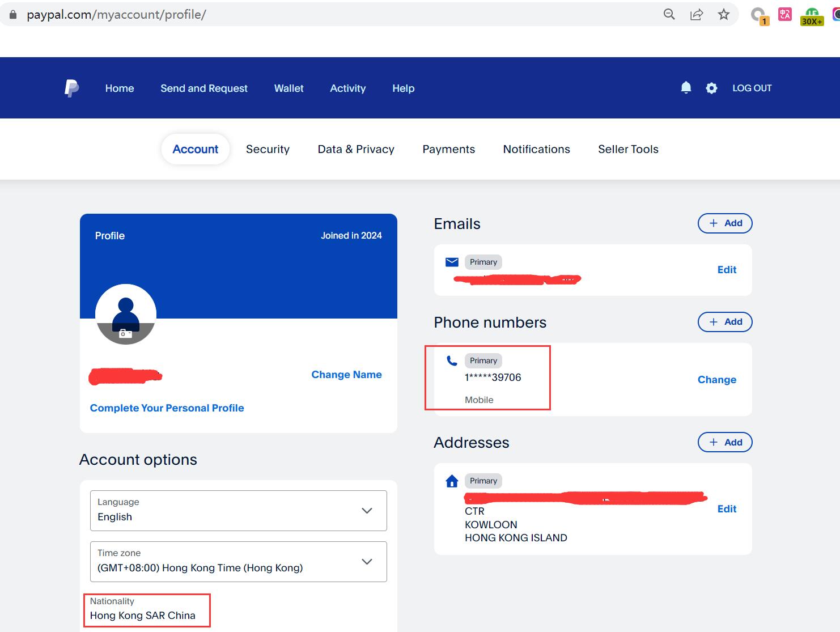This screenshot has height=632, width=840.
Task: Click the browser zoom magnifier icon
Action: coord(669,15)
